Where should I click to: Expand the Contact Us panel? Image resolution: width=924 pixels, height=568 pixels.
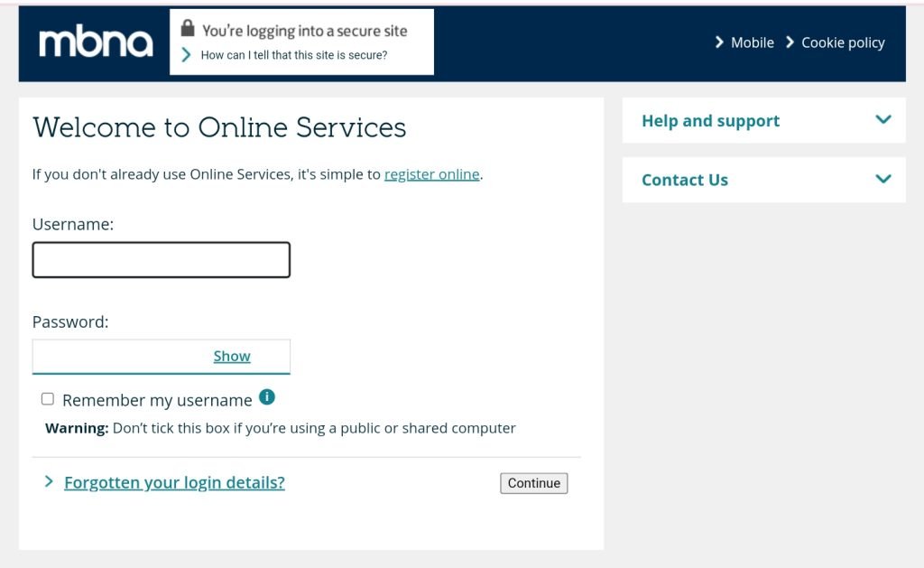763,180
